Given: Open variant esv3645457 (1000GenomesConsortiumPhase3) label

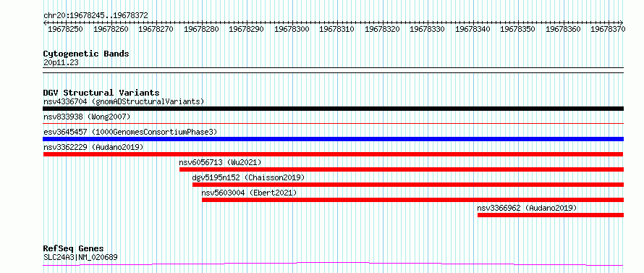Looking at the screenshot, I should point(130,132).
